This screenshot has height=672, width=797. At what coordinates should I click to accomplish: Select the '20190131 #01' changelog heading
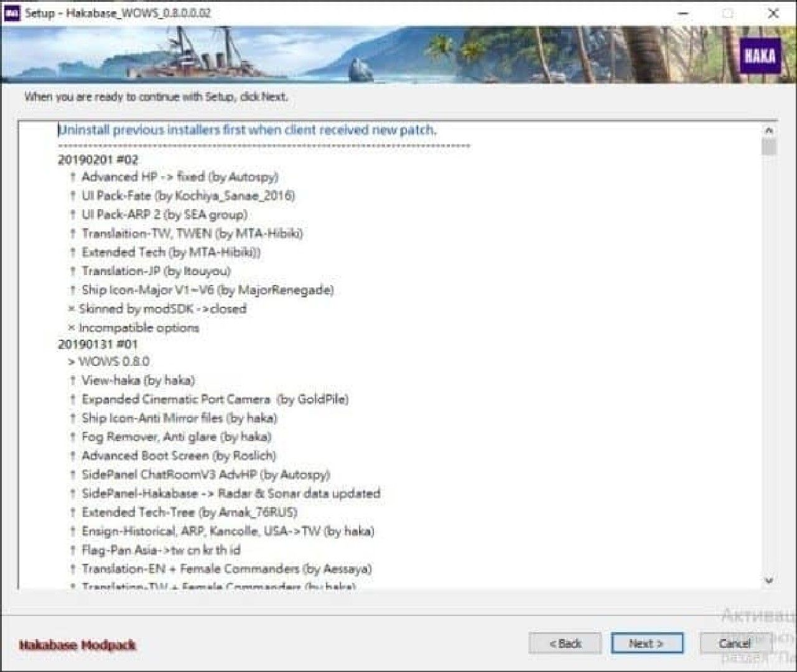click(98, 344)
